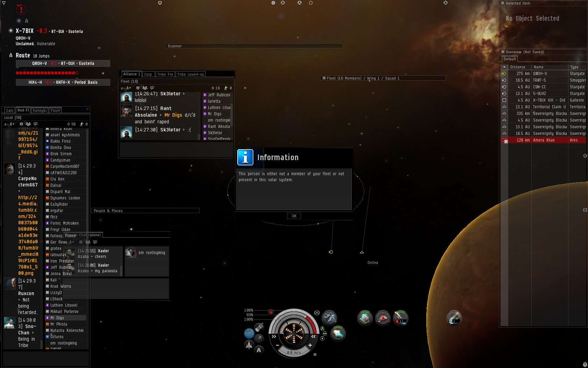Click the red route jump progress squares
Image resolution: width=588 pixels, height=368 pixels.
point(47,73)
